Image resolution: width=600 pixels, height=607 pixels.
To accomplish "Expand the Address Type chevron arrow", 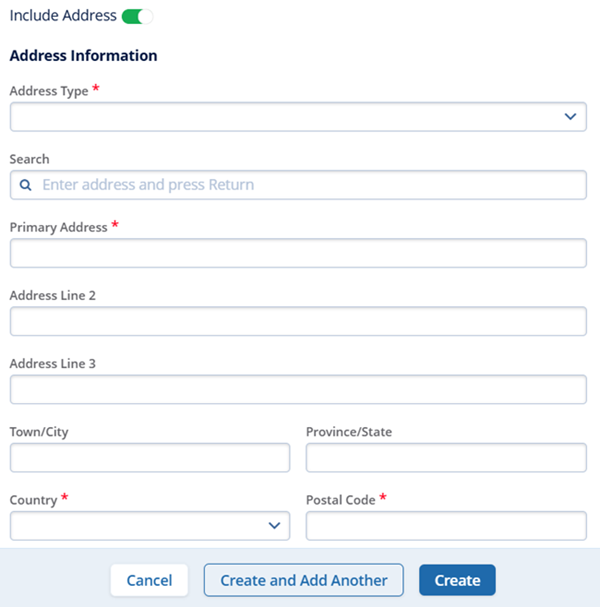I will pos(570,117).
